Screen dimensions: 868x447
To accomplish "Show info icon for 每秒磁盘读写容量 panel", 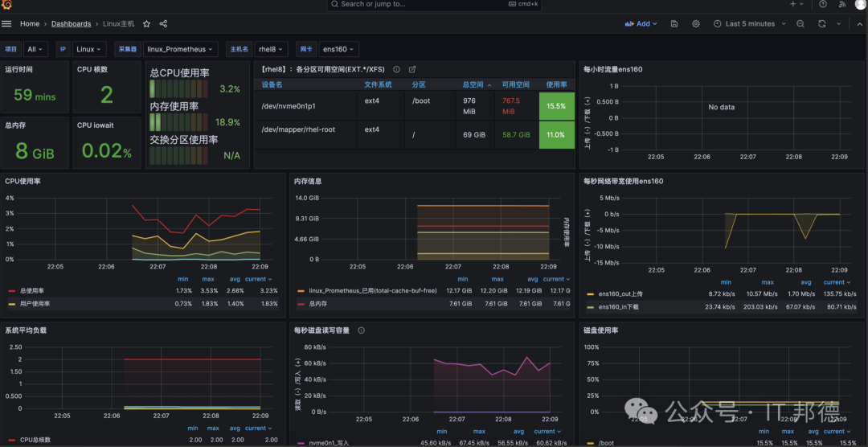I will pyautogui.click(x=362, y=330).
